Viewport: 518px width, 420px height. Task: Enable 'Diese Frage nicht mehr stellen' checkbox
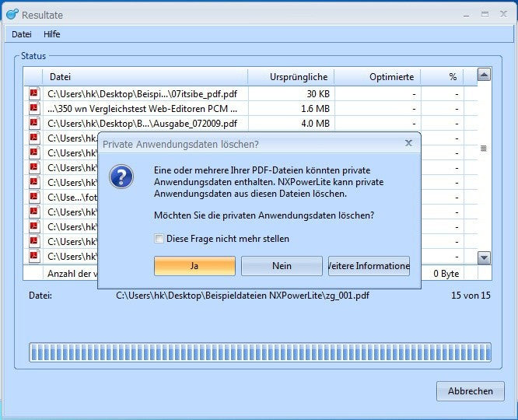[159, 239]
